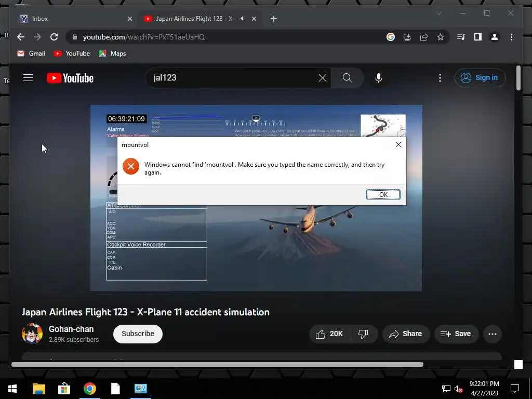The width and height of the screenshot is (532, 399).
Task: Clear the jal123 search text
Action: (x=322, y=78)
